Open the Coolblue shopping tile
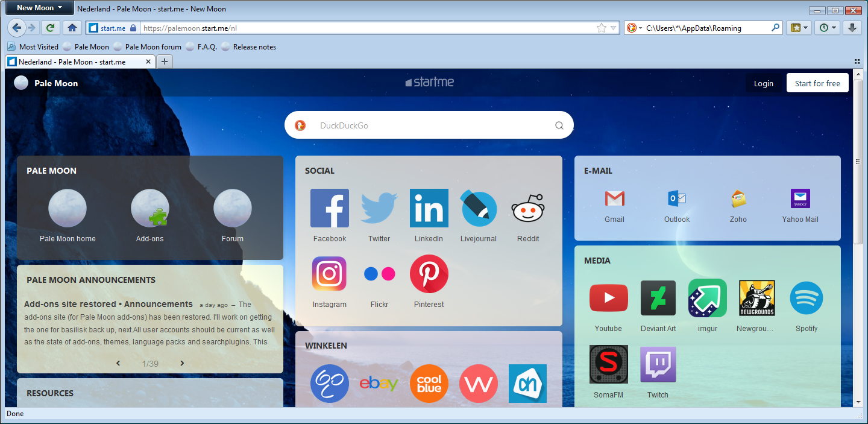 [x=429, y=384]
